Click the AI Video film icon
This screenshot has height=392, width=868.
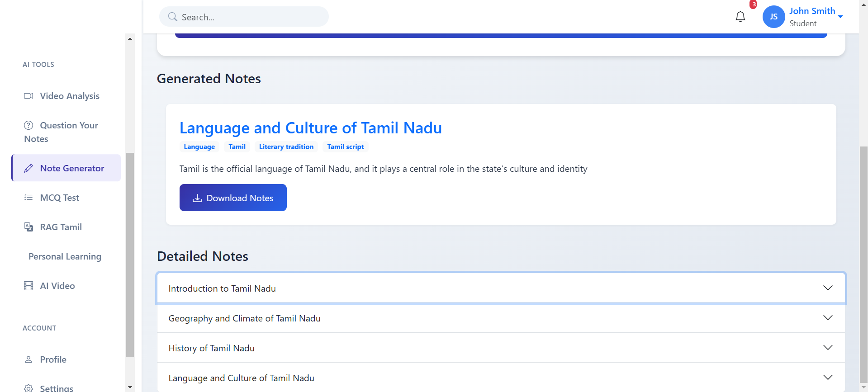click(28, 286)
